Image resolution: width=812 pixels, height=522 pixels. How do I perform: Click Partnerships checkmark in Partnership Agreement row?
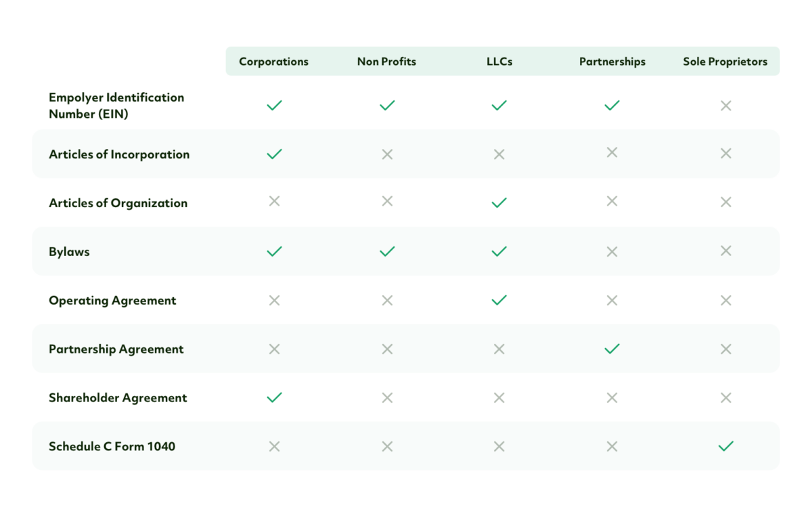[x=612, y=349]
